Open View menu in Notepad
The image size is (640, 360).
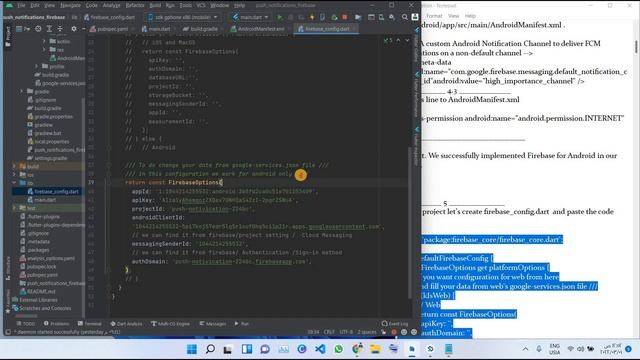[x=453, y=16]
